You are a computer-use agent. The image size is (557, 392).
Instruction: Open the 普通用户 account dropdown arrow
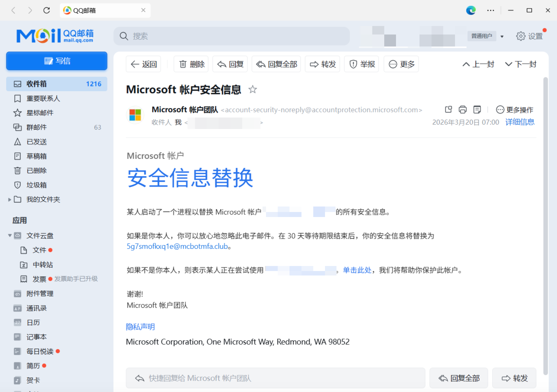[502, 36]
